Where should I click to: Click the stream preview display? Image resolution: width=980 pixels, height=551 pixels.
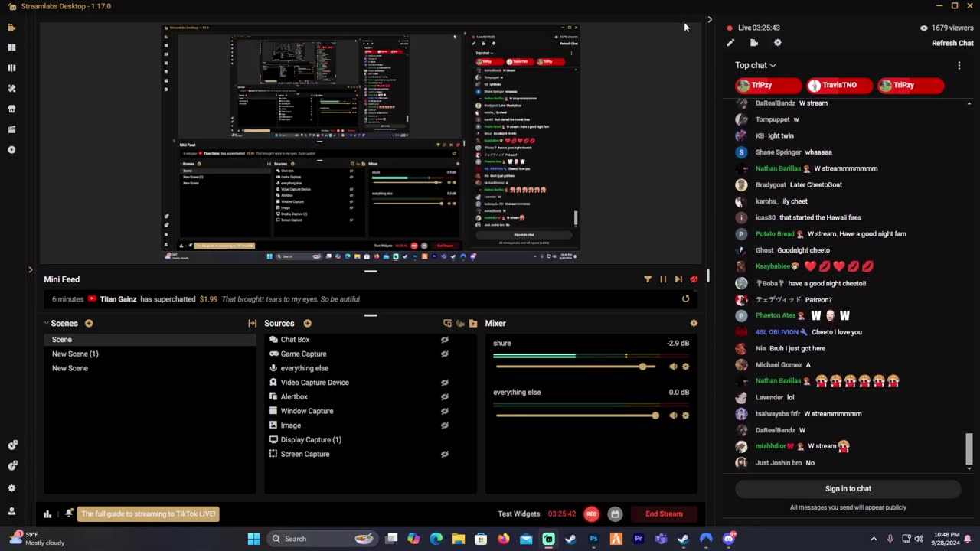pyautogui.click(x=371, y=142)
